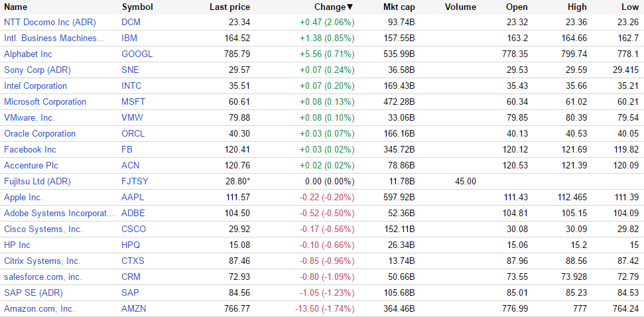This screenshot has height=317, width=644.
Task: Click the GOOGL ticker symbol
Action: [137, 54]
